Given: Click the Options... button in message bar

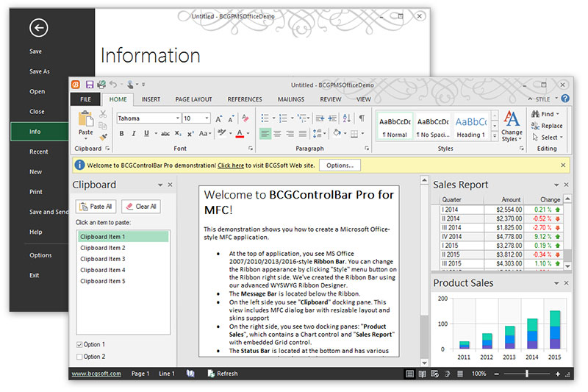Looking at the screenshot, I should click(340, 165).
